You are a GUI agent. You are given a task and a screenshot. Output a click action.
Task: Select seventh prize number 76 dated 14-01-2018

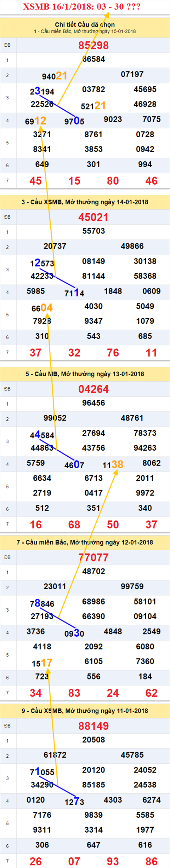point(113,353)
